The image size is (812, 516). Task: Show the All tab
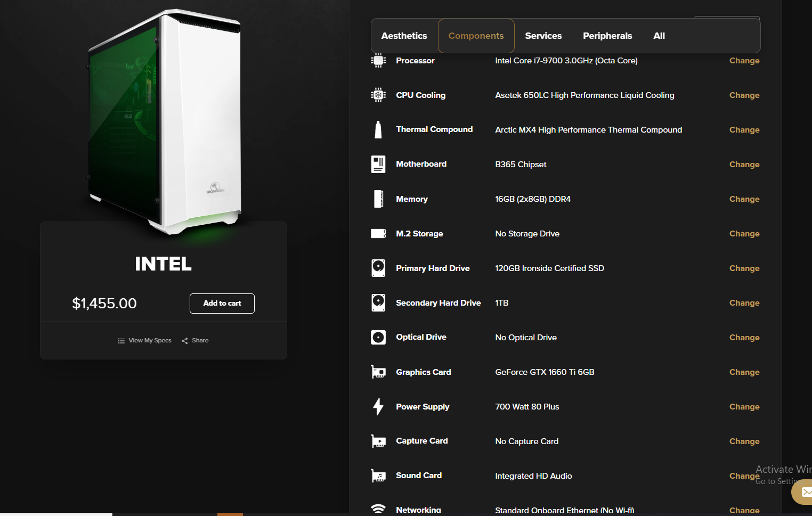coord(659,36)
